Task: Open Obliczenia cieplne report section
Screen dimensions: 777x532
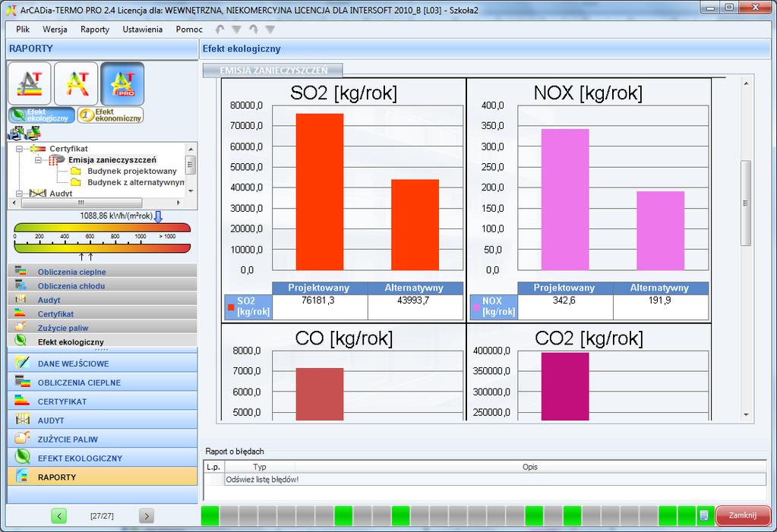Action: pyautogui.click(x=103, y=272)
